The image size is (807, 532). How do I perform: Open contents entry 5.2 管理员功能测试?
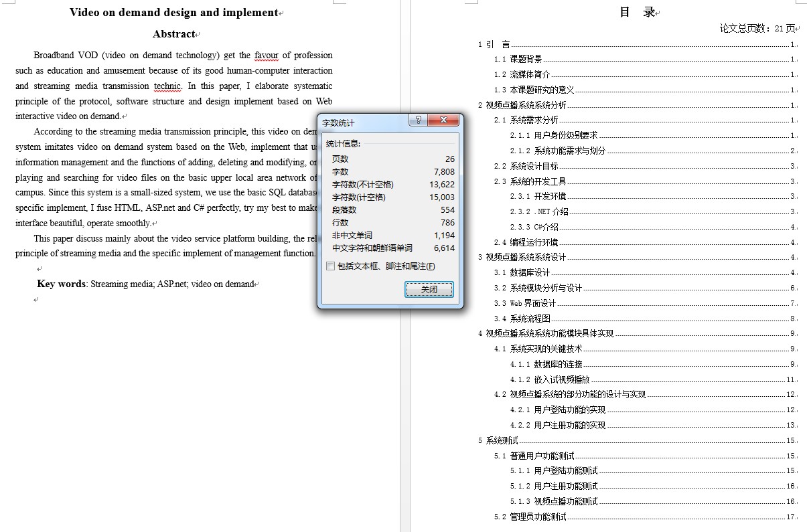pyautogui.click(x=645, y=517)
